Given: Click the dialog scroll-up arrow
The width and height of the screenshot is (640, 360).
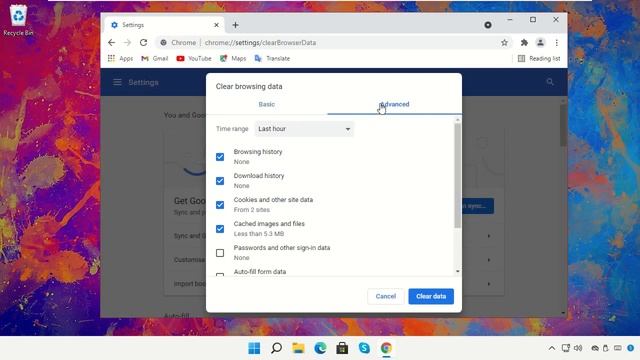Looking at the screenshot, I should pyautogui.click(x=457, y=120).
